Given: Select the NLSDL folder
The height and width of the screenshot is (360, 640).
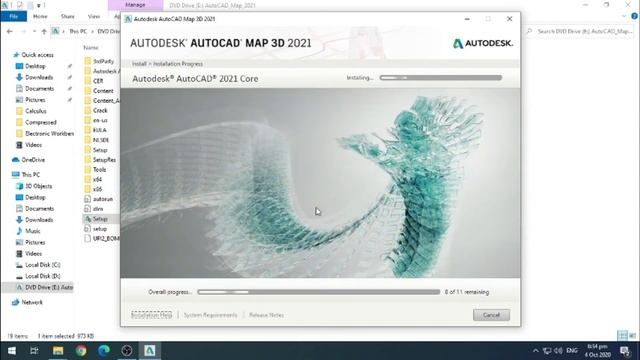Looking at the screenshot, I should [x=97, y=140].
